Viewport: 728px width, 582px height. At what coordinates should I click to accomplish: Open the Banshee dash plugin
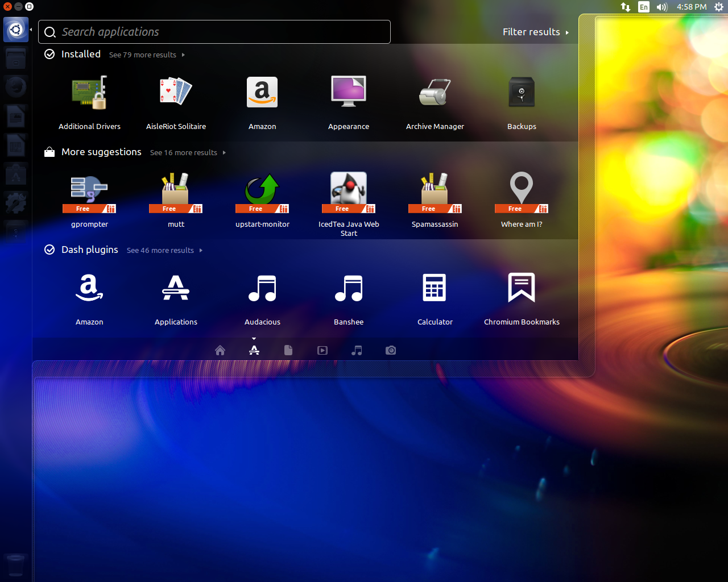click(x=349, y=298)
